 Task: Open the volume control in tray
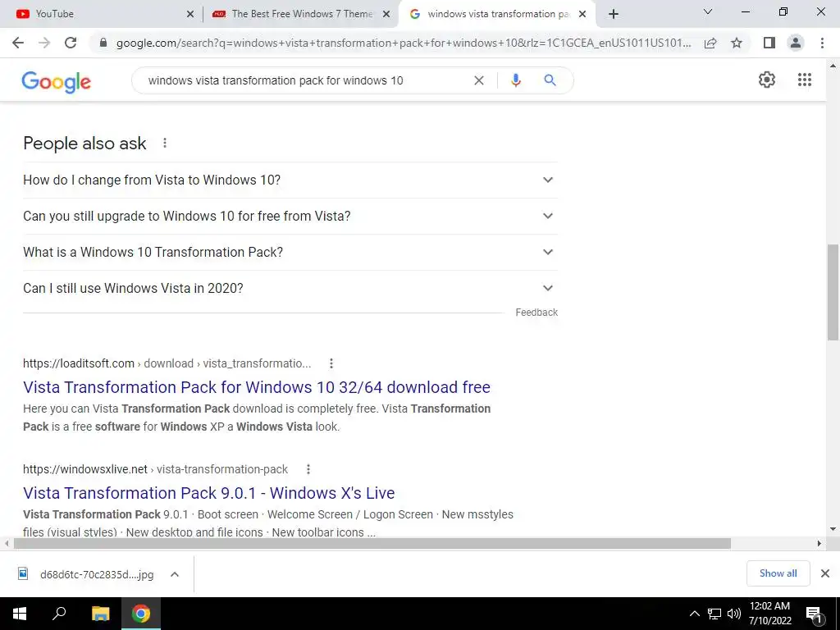[734, 614]
